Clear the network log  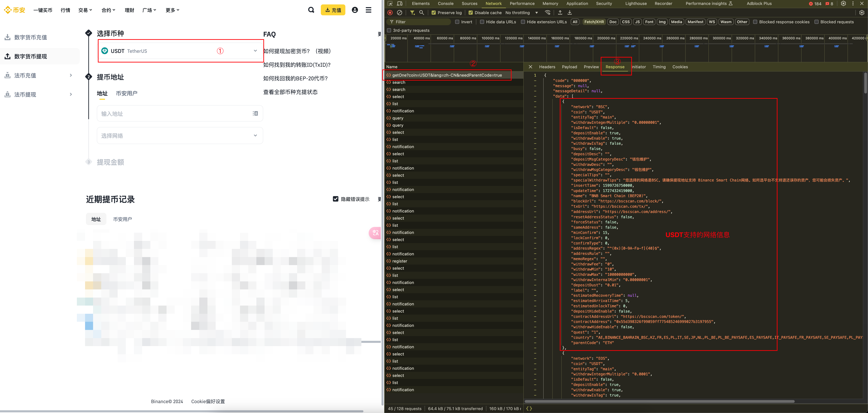click(400, 13)
